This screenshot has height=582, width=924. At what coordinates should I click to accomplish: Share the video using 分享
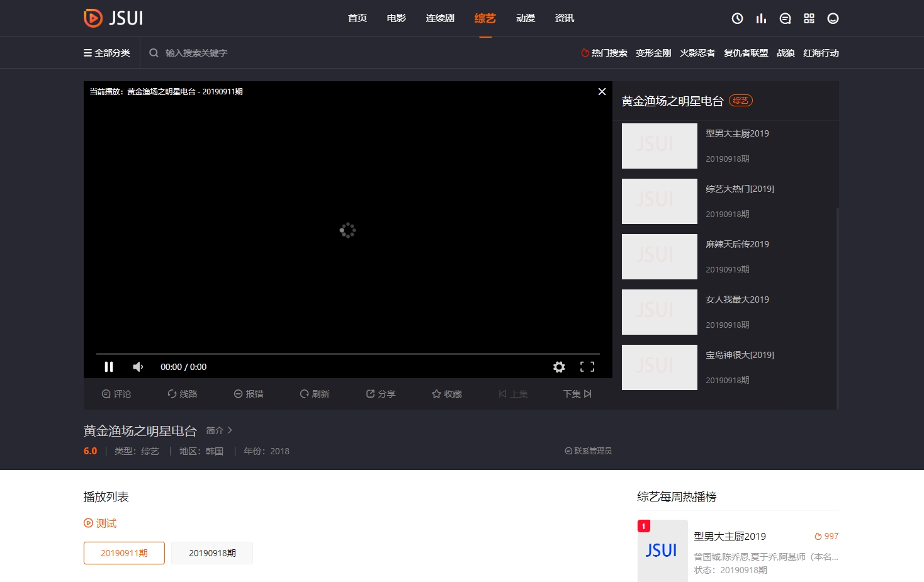coord(381,393)
